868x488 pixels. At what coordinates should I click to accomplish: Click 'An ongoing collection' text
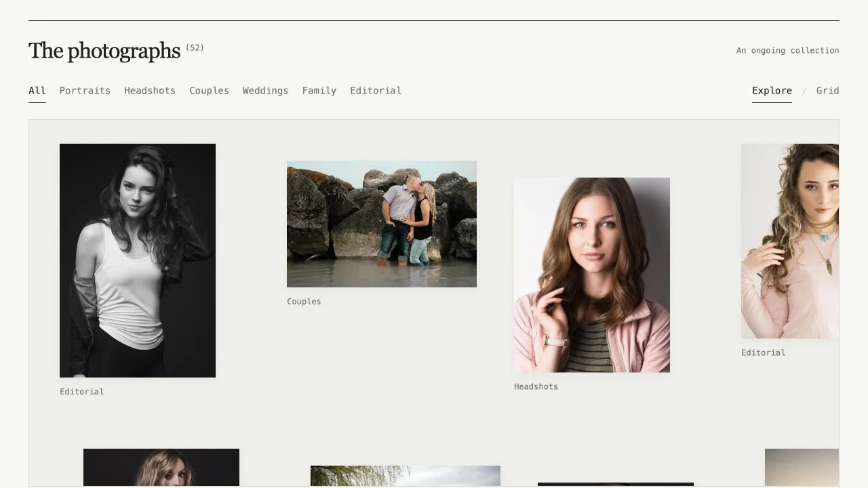[x=788, y=50]
